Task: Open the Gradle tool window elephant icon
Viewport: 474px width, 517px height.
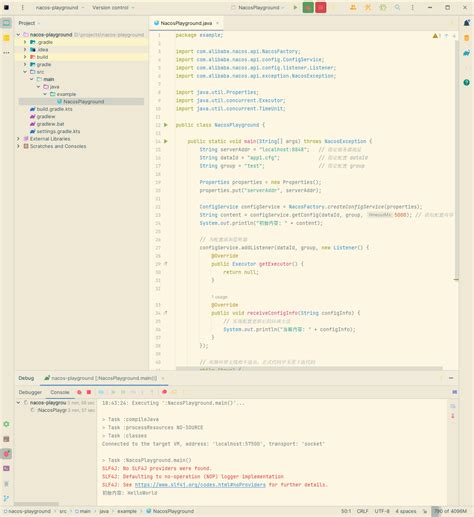Action: (467, 53)
